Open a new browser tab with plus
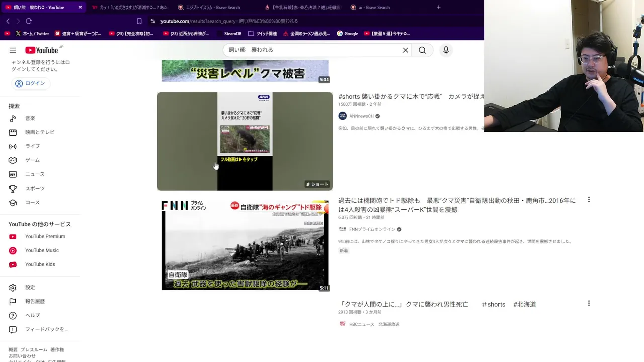This screenshot has height=362, width=644. [x=439, y=7]
